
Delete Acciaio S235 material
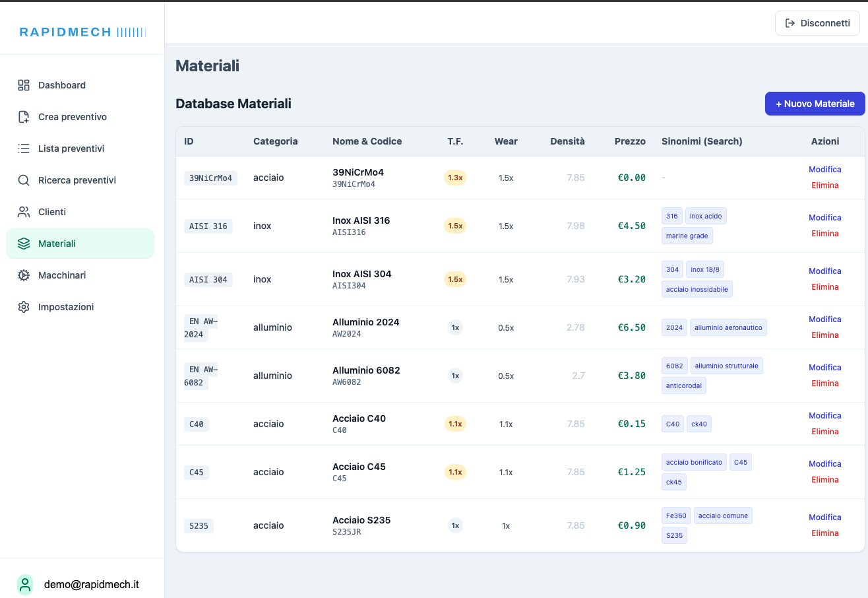824,533
